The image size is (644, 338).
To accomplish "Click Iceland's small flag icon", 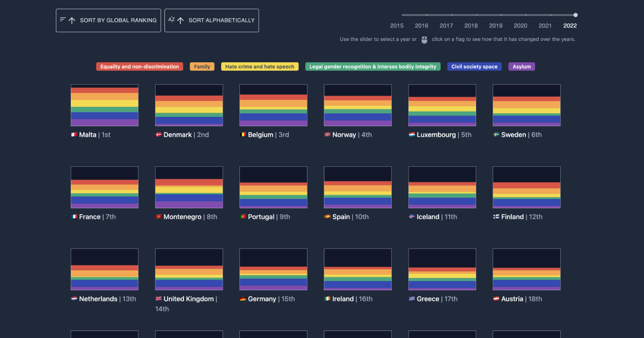I will (x=412, y=217).
